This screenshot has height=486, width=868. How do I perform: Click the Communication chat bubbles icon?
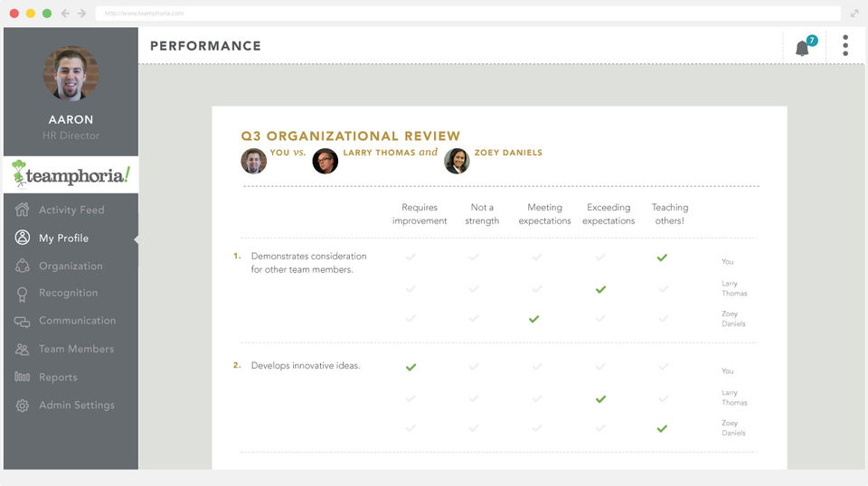(x=23, y=322)
